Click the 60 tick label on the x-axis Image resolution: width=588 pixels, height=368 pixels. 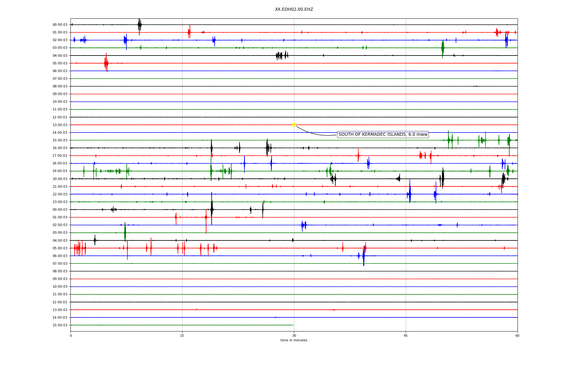point(517,335)
